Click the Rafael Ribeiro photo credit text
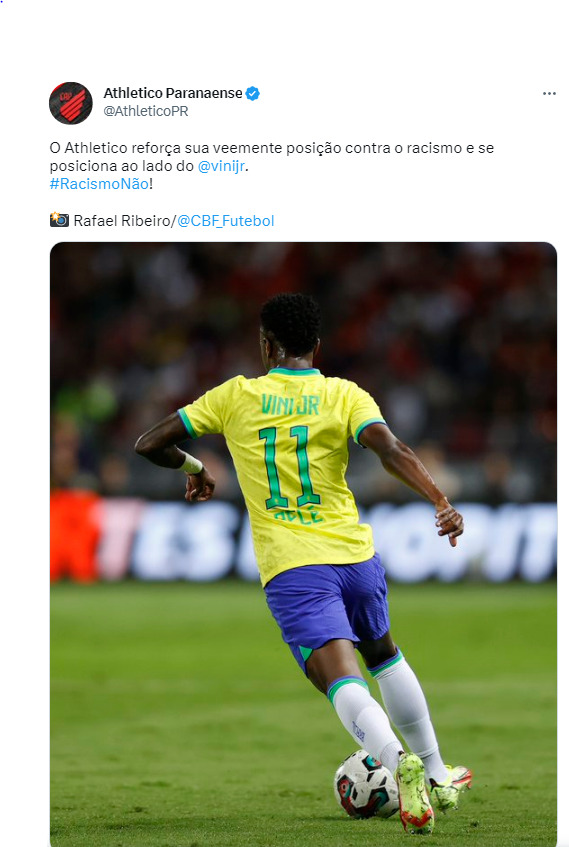569x847 pixels. click(122, 221)
